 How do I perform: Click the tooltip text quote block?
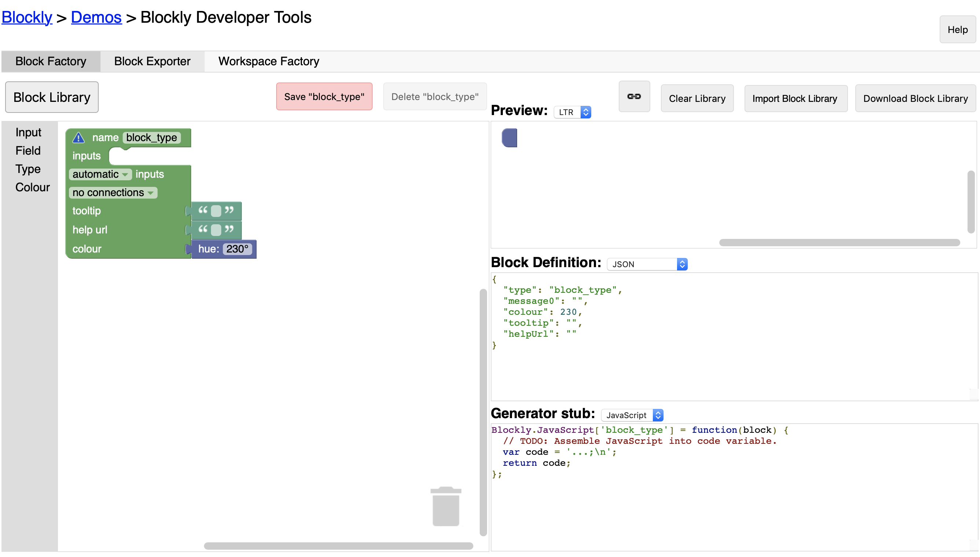[216, 211]
